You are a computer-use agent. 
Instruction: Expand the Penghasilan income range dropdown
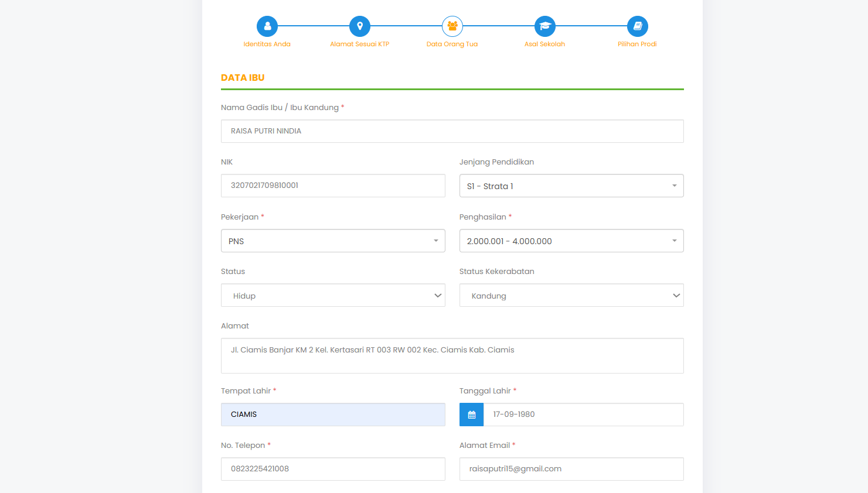tap(571, 241)
